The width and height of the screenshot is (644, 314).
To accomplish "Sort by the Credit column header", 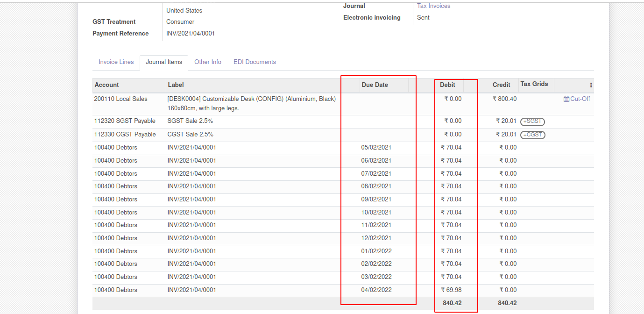I will (x=501, y=85).
